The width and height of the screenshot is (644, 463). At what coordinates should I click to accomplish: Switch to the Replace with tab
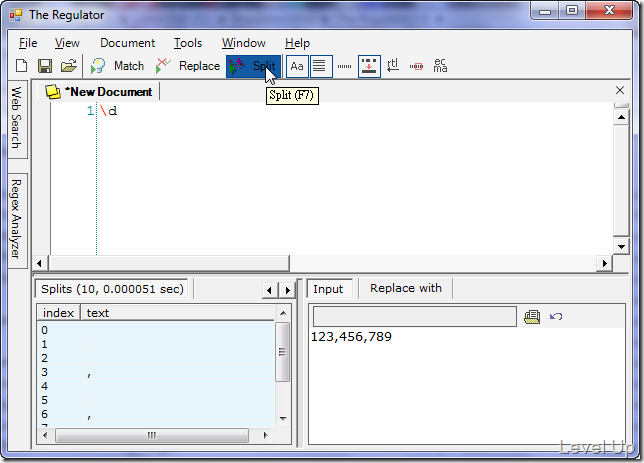point(405,288)
